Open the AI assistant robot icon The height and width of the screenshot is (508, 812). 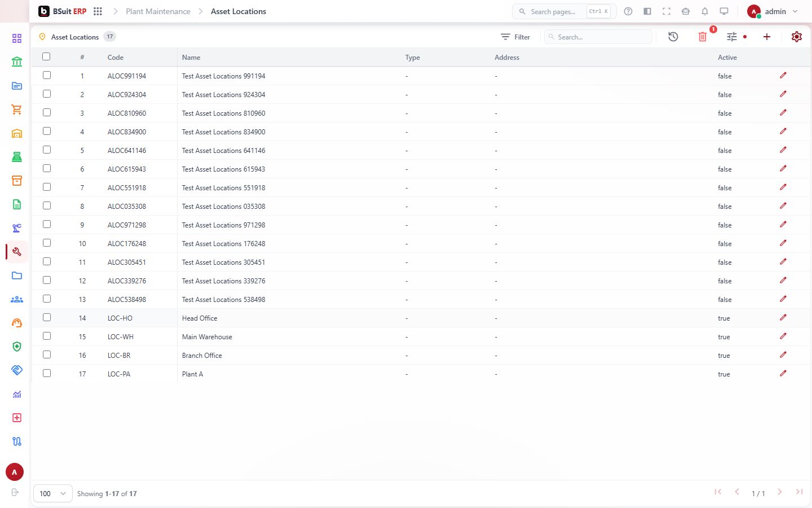686,11
